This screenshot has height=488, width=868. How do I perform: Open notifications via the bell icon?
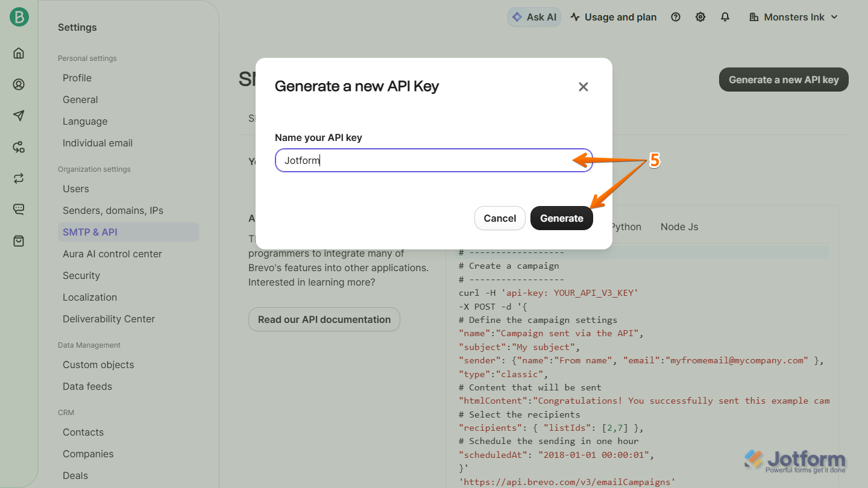tap(725, 17)
